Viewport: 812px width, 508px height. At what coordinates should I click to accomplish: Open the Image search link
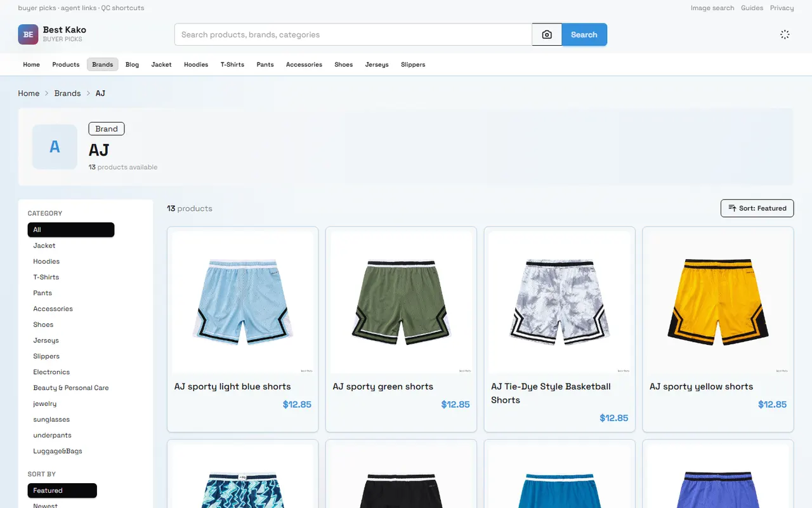[712, 8]
